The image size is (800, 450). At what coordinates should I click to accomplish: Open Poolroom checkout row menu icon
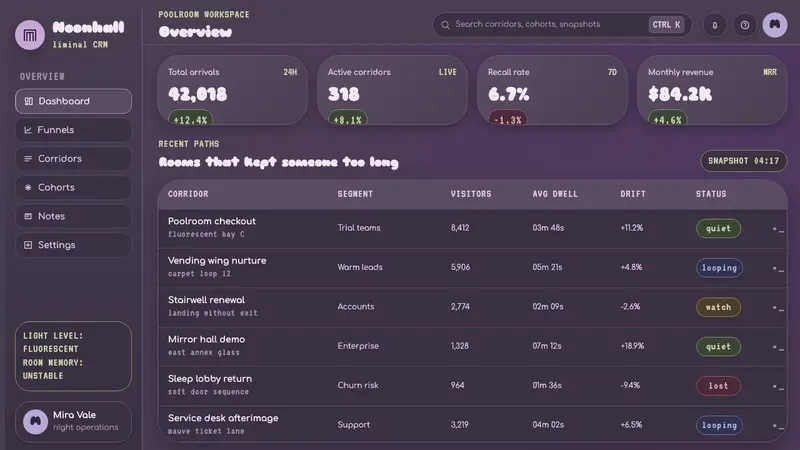coord(778,229)
